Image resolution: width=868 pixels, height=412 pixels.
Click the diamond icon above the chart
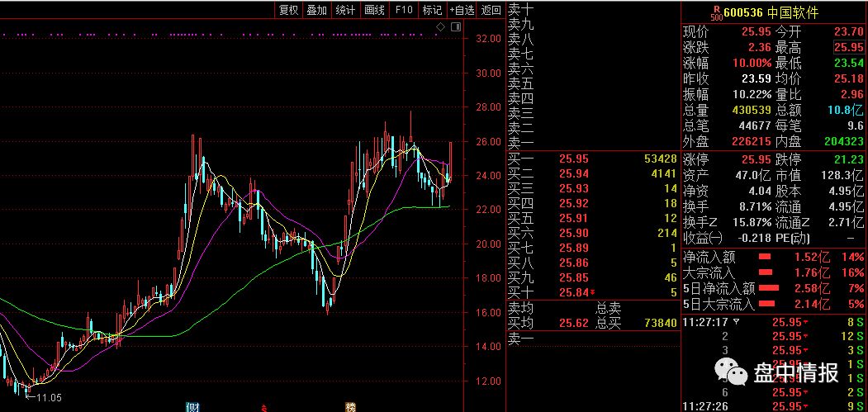[440, 27]
